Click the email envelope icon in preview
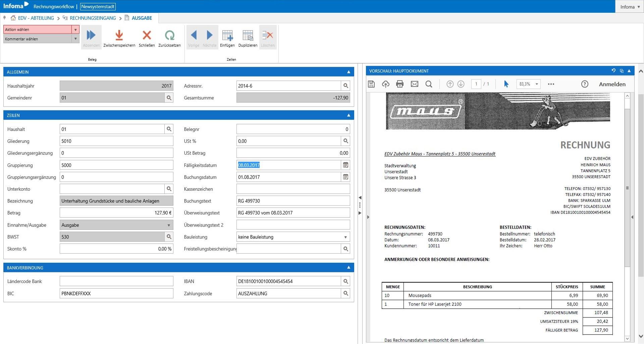Screen dimensions: 644x344 [414, 84]
